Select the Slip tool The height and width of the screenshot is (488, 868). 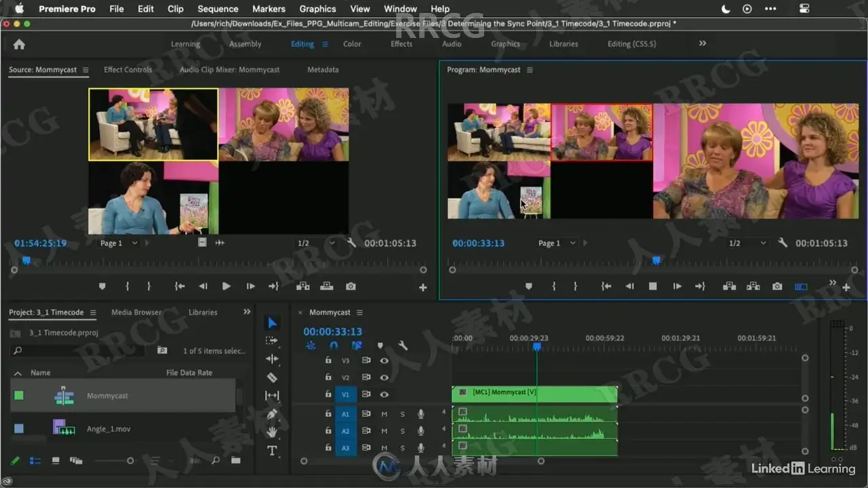point(272,396)
